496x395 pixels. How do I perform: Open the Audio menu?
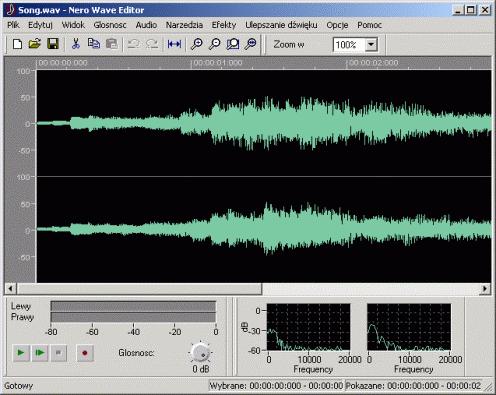[146, 25]
